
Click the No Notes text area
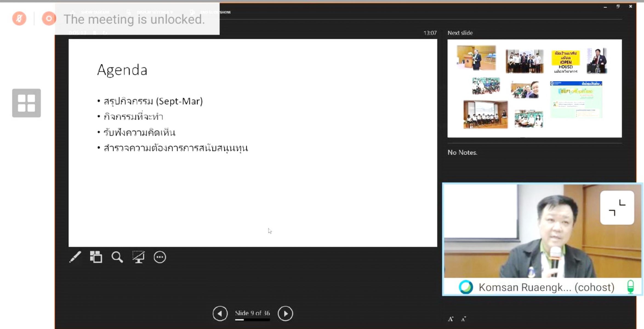point(462,152)
